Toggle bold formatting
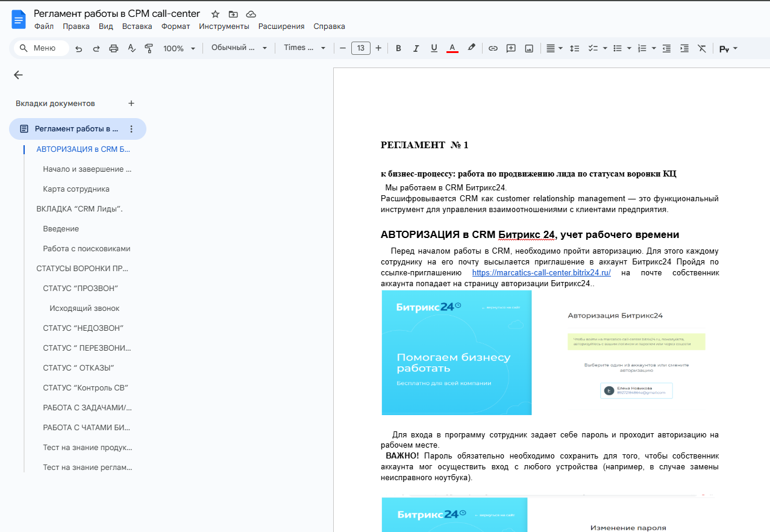Viewport: 770px width, 532px height. [x=398, y=48]
